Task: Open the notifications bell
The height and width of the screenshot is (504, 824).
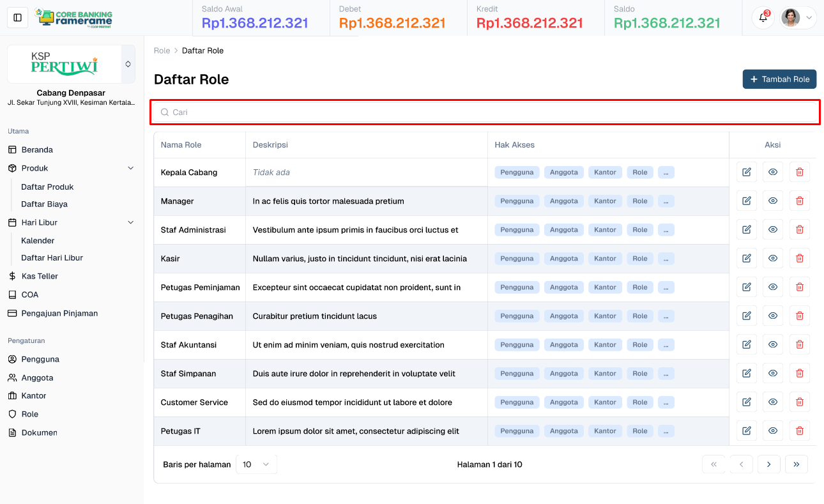Action: [x=763, y=18]
